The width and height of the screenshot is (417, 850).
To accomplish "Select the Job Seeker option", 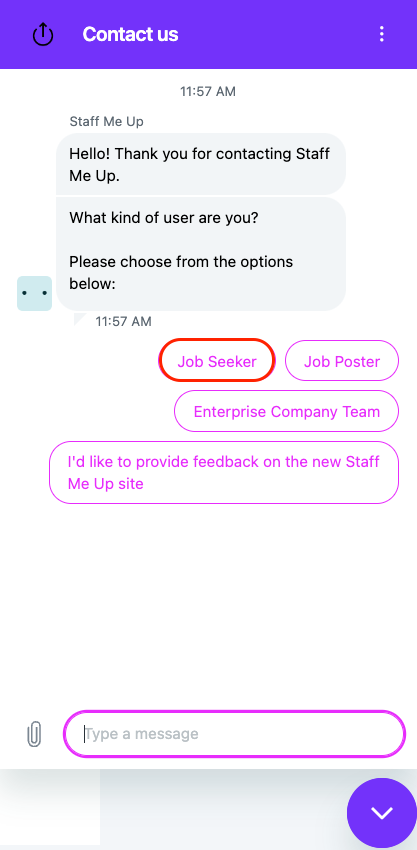I will point(217,361).
